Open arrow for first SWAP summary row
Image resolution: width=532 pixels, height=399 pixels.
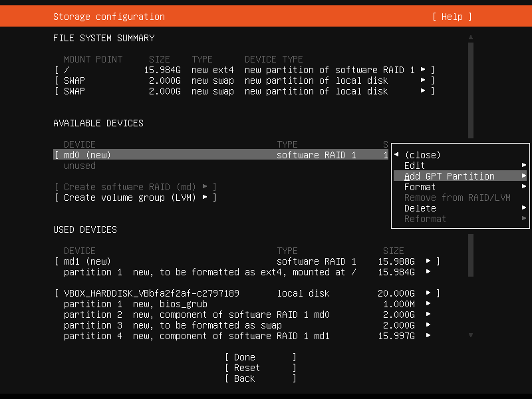tap(423, 80)
